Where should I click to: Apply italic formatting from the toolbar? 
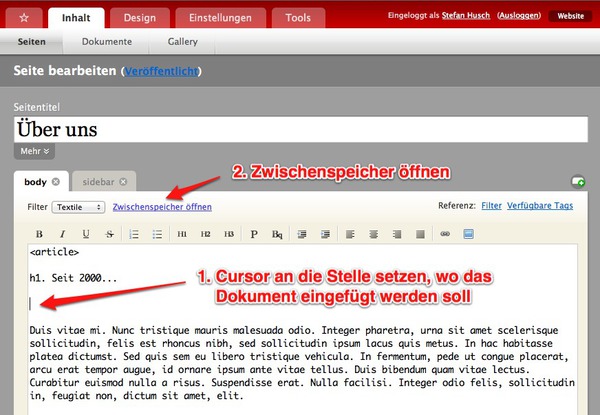(x=62, y=234)
